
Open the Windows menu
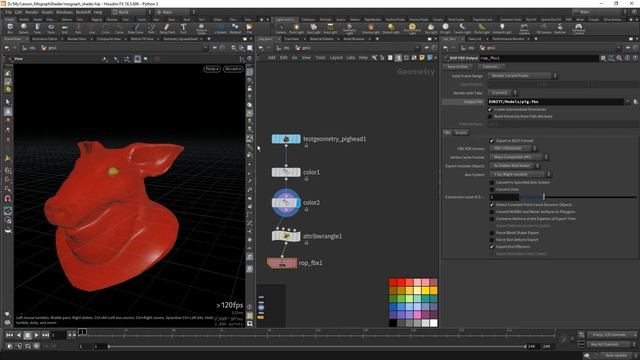coord(64,12)
